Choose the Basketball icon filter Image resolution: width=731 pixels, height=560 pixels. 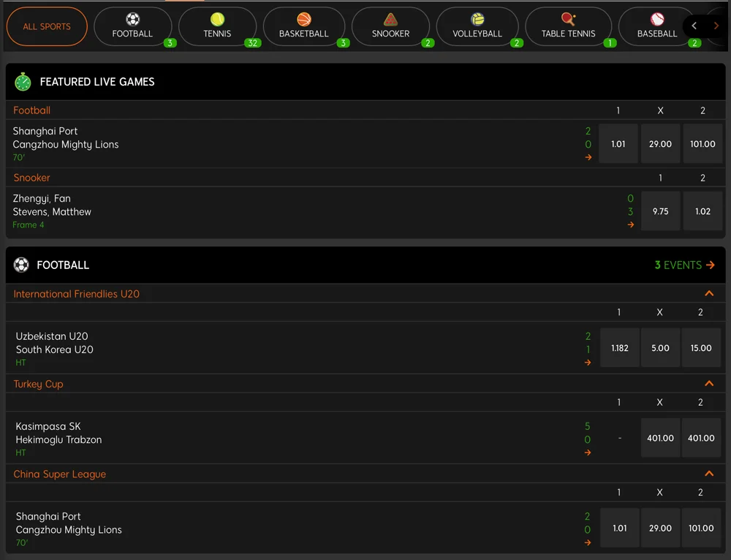tap(304, 20)
